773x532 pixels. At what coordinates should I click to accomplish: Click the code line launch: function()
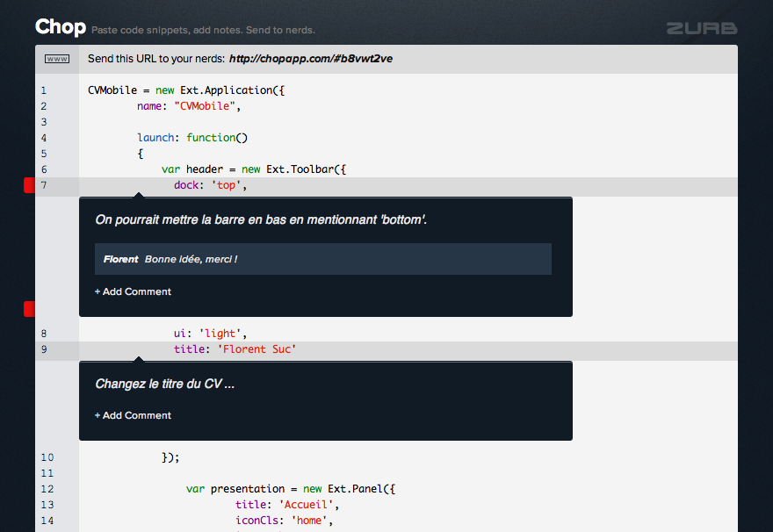192,138
